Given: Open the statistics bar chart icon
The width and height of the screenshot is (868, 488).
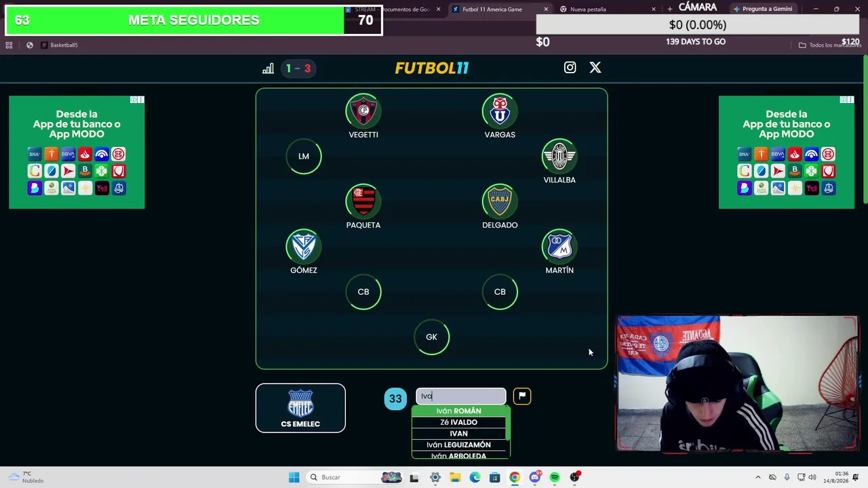Looking at the screenshot, I should pos(268,68).
